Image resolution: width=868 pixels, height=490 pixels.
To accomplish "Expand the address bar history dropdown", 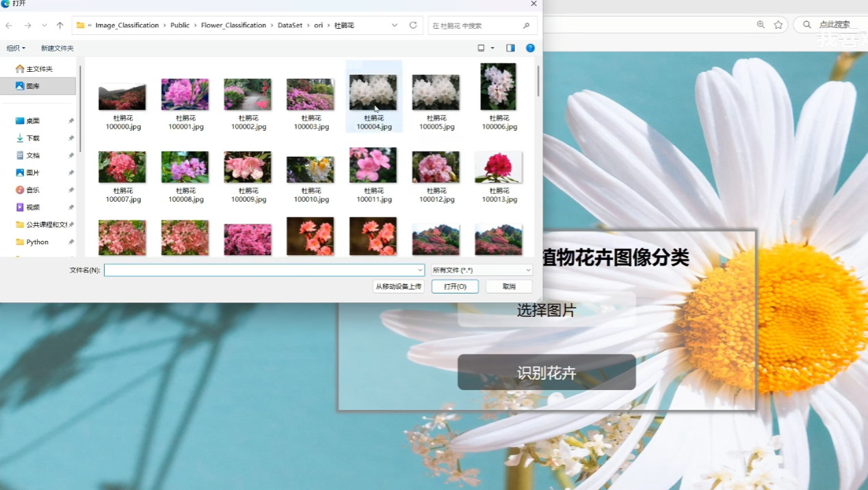I will 395,25.
